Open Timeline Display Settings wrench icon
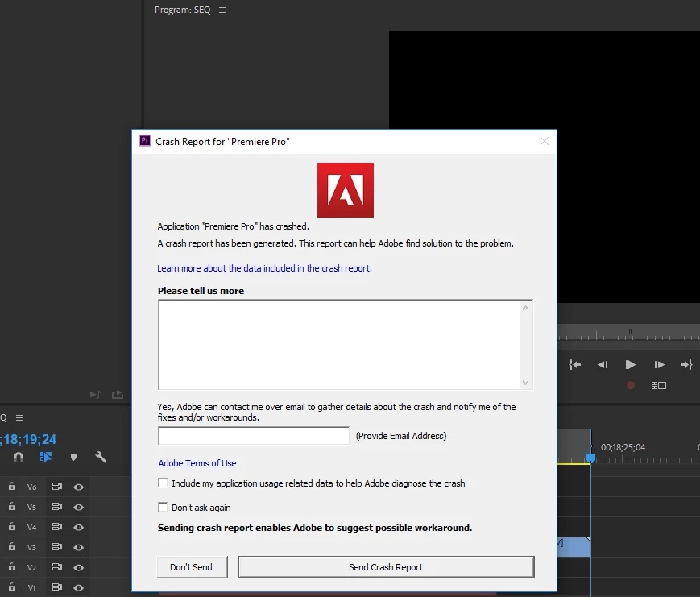The image size is (700, 597). click(101, 458)
